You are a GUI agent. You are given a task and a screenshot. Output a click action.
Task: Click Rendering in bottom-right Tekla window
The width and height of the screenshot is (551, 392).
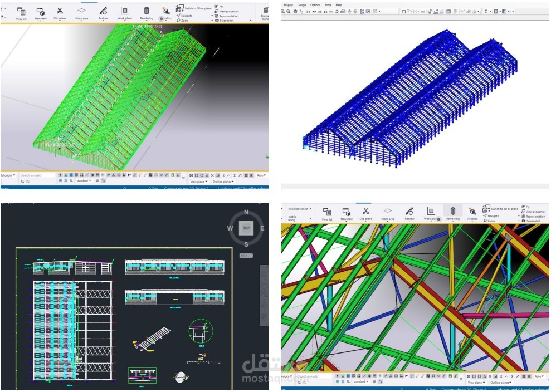pyautogui.click(x=452, y=214)
